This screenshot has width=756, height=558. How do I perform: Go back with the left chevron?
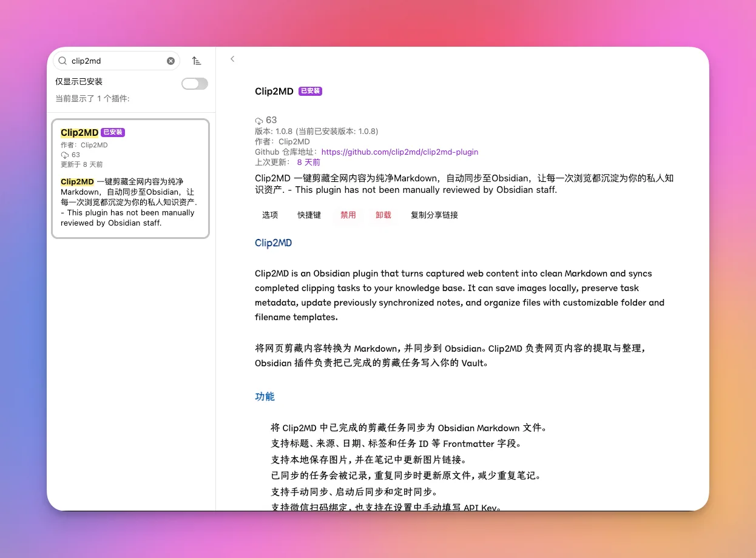tap(232, 59)
